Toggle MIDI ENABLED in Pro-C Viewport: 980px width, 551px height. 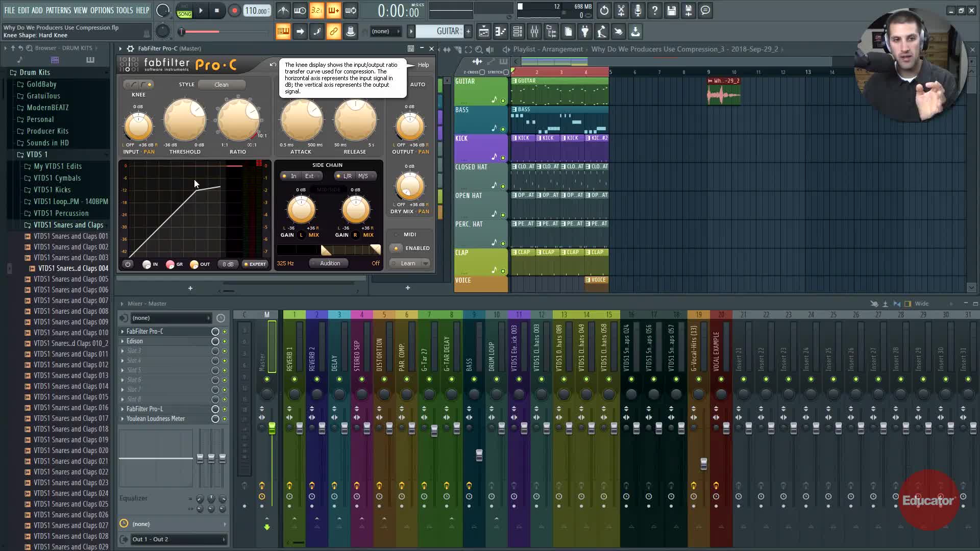click(x=396, y=248)
